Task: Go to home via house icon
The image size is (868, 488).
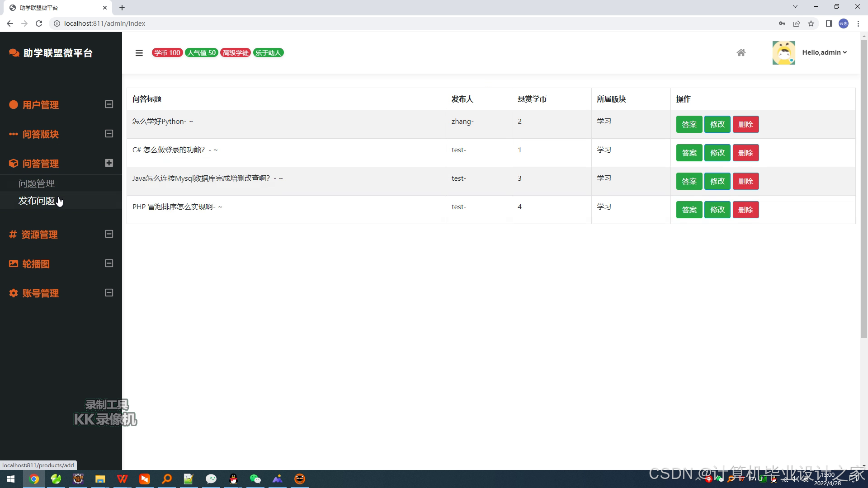Action: pos(741,53)
